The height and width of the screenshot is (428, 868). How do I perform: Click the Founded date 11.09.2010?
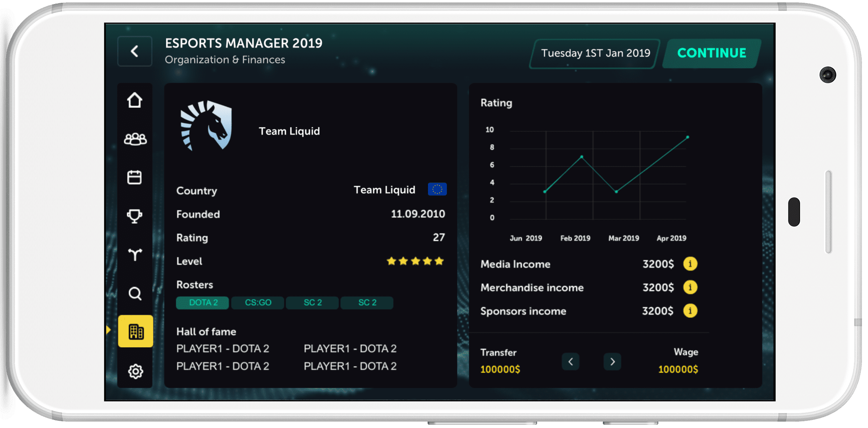click(x=418, y=214)
